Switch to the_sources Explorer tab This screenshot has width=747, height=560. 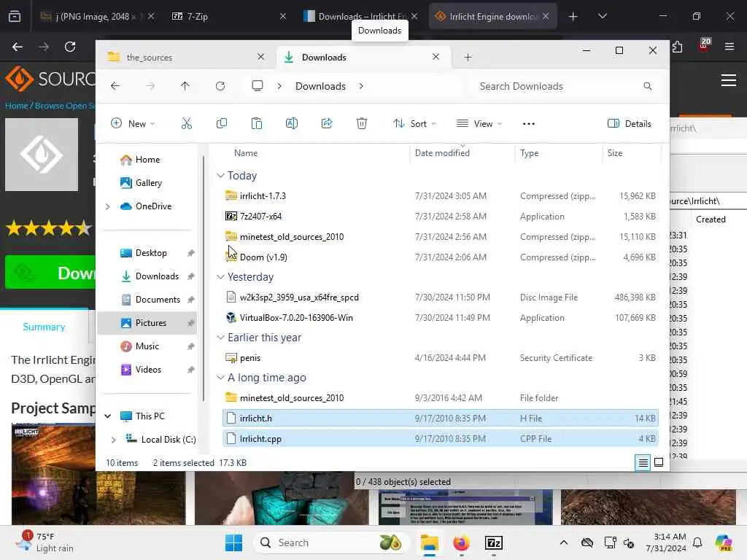click(x=186, y=57)
